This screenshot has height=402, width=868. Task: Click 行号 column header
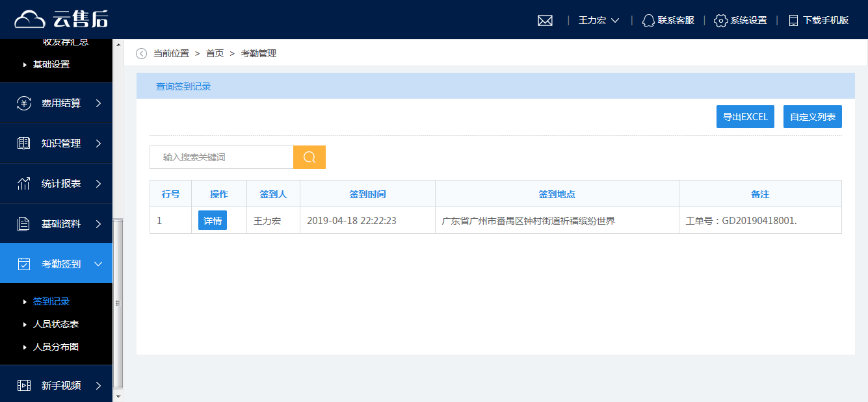pyautogui.click(x=170, y=194)
